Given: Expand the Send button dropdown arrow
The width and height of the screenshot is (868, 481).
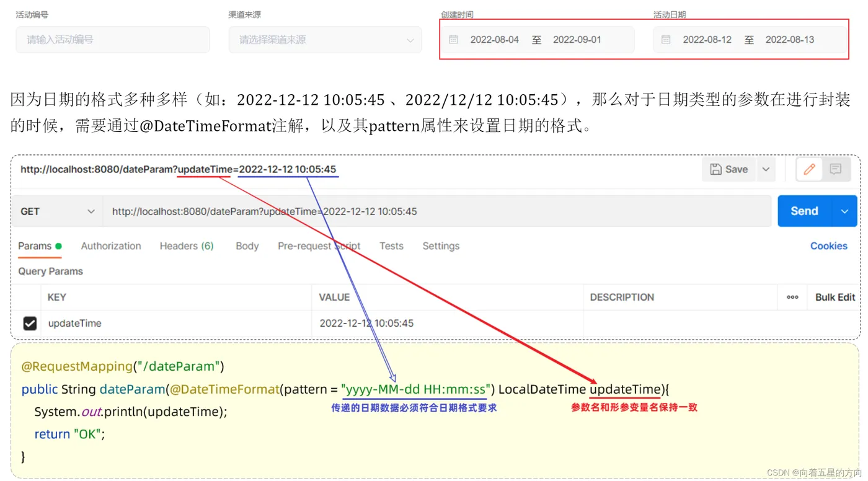Looking at the screenshot, I should [844, 211].
